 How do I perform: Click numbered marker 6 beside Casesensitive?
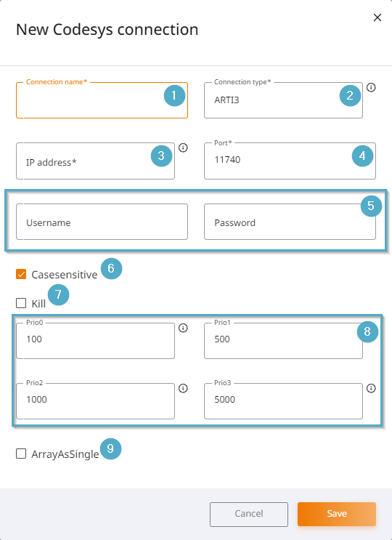pyautogui.click(x=111, y=268)
